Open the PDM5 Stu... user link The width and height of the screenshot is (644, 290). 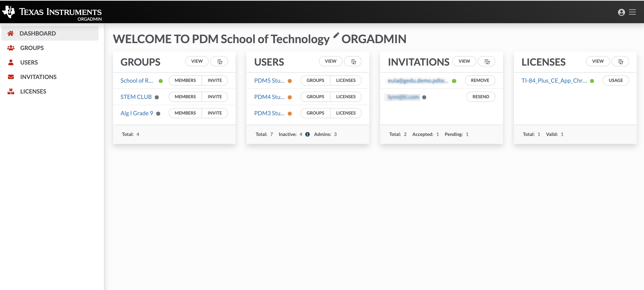tap(269, 80)
